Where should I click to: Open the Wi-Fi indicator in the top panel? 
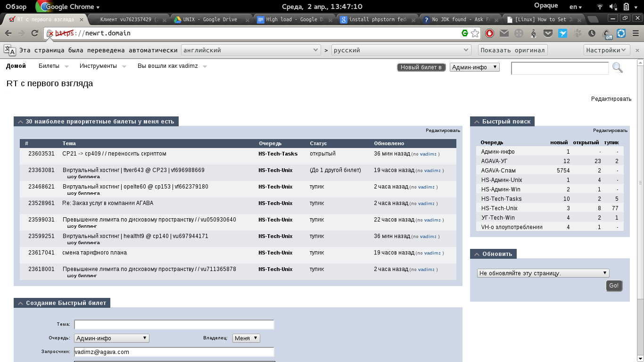(600, 7)
